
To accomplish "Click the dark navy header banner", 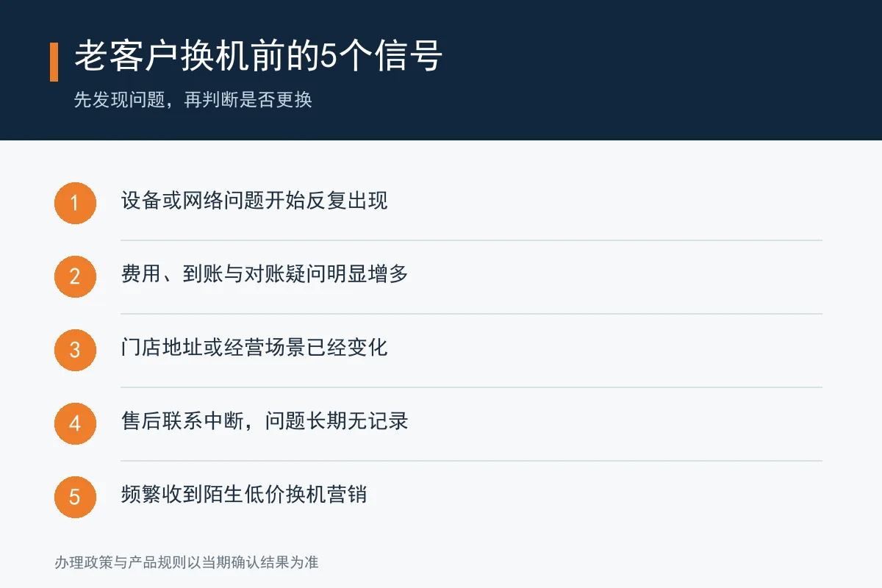I will (x=441, y=70).
